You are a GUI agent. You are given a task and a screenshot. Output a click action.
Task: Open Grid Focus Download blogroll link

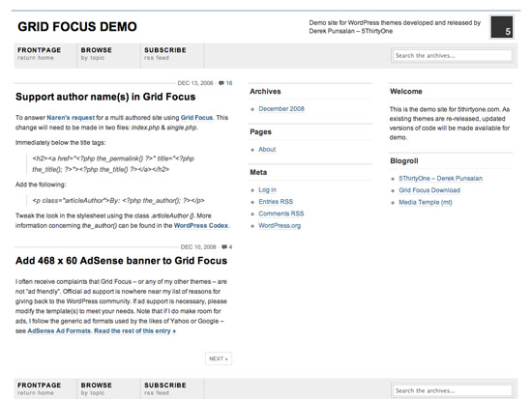(429, 190)
